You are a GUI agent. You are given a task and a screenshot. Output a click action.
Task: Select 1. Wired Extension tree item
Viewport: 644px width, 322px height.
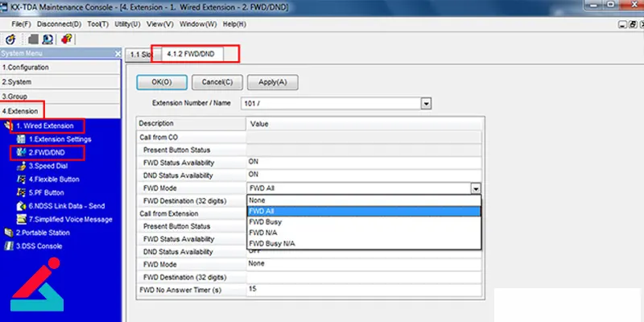[x=45, y=126]
